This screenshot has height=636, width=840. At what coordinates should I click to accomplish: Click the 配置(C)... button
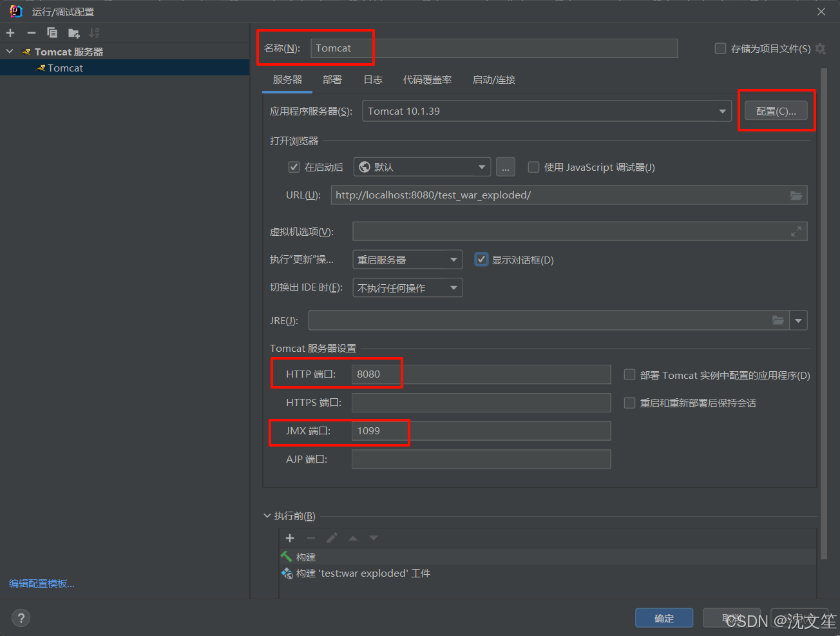(x=776, y=111)
